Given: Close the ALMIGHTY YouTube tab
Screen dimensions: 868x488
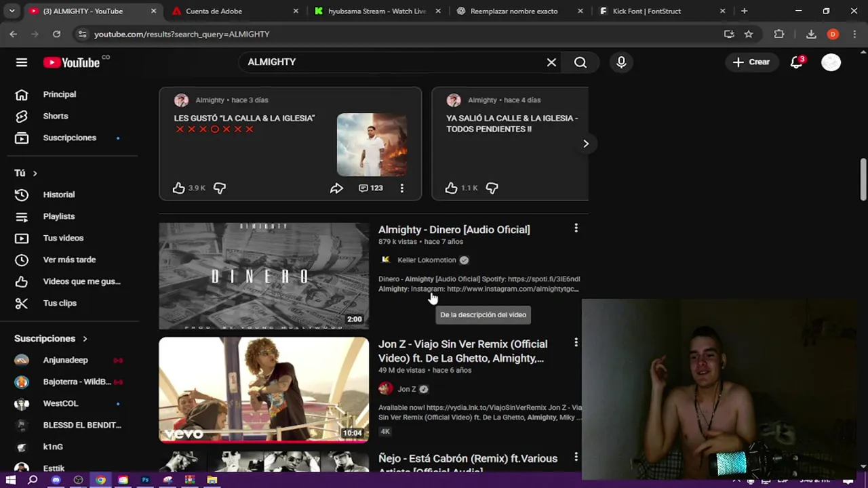Looking at the screenshot, I should pyautogui.click(x=153, y=11).
